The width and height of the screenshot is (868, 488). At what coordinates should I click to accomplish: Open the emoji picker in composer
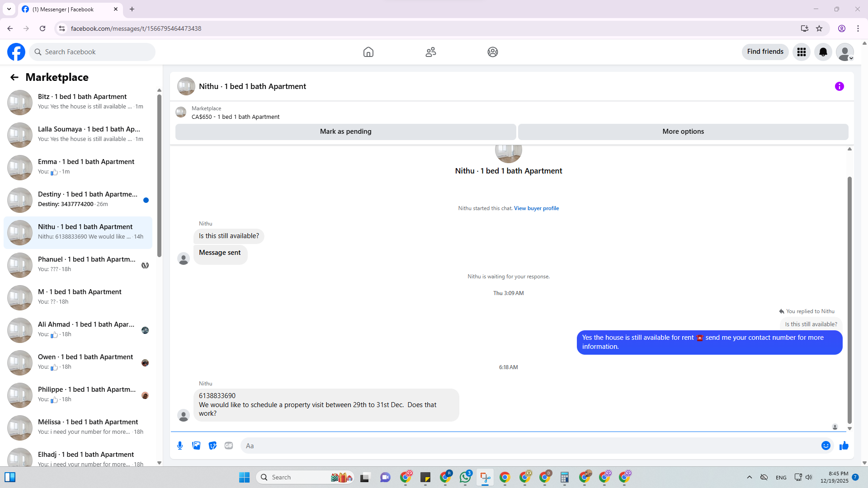tap(826, 446)
